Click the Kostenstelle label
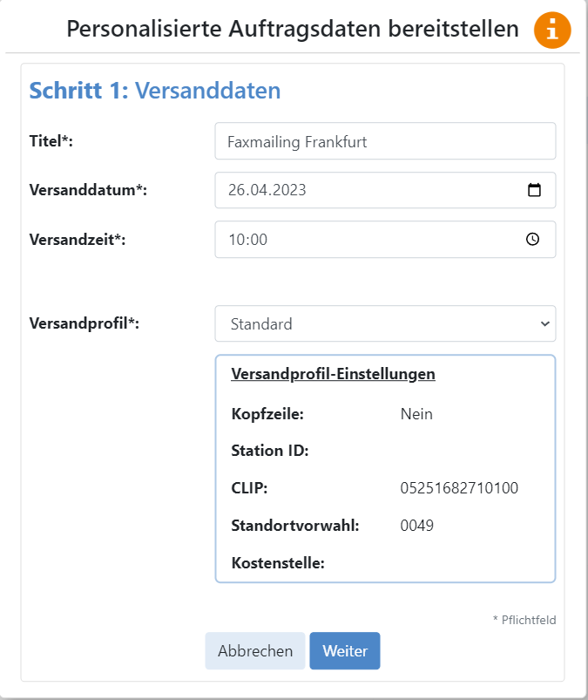588x700 pixels. click(x=278, y=563)
